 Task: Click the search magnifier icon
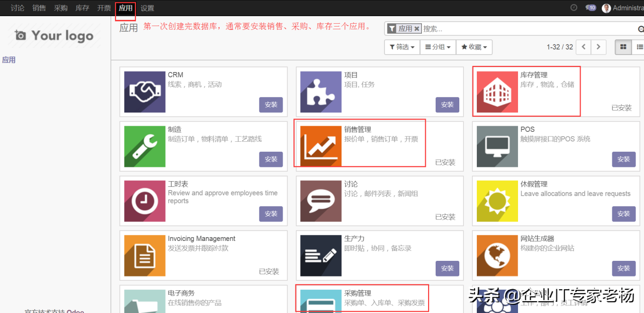[x=641, y=28]
